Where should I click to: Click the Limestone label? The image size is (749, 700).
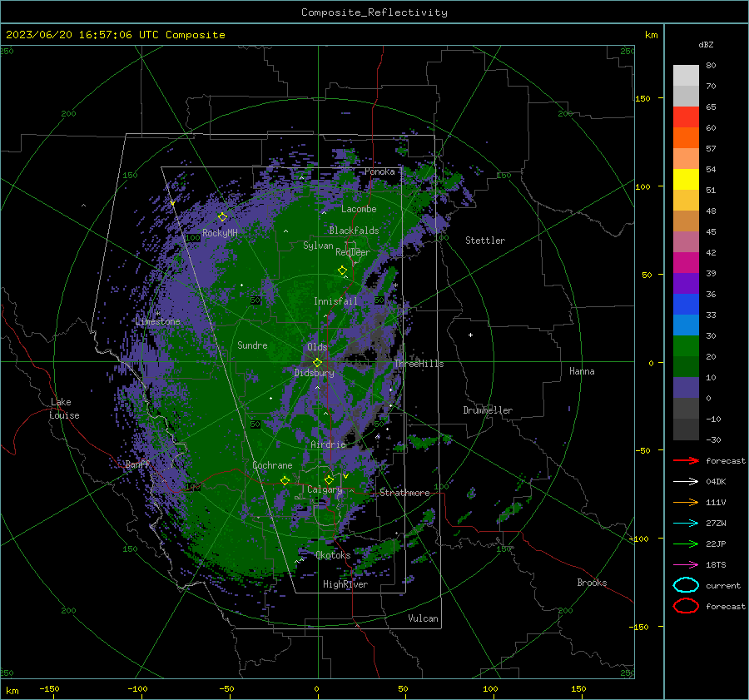(x=157, y=321)
